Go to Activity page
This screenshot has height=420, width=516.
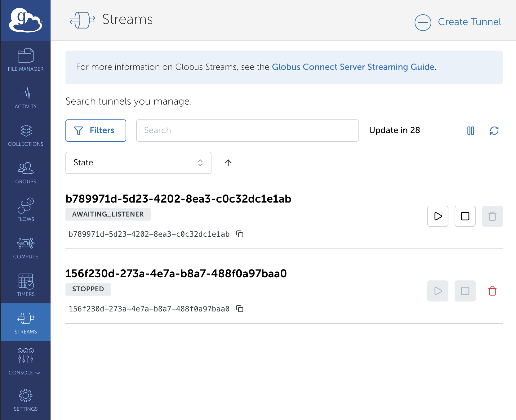pos(26,97)
